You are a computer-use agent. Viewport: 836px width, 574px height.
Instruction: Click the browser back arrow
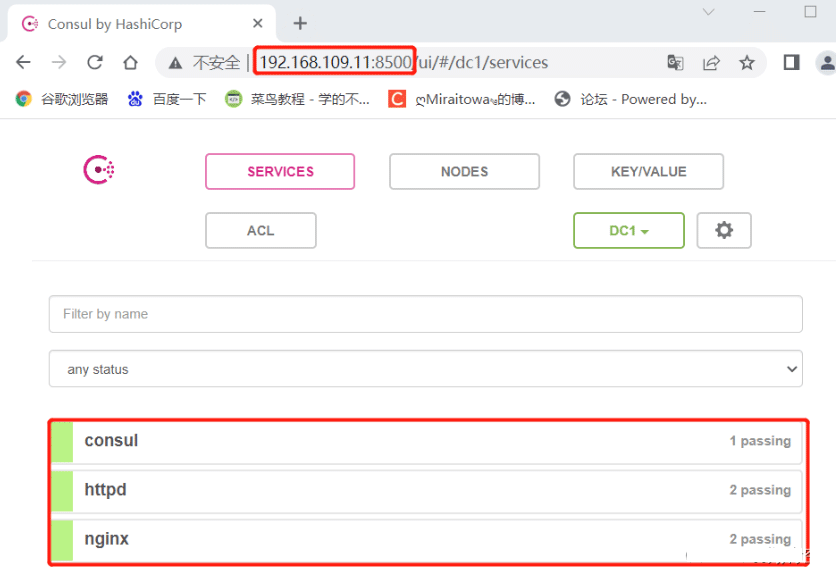[23, 62]
